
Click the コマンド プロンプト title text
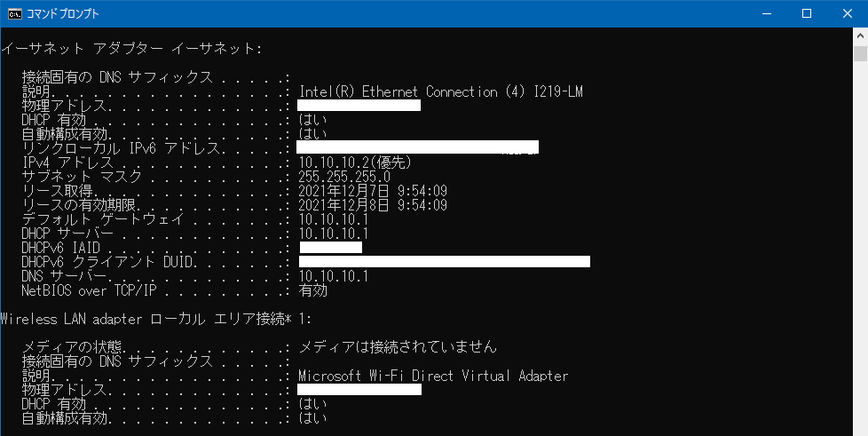pyautogui.click(x=62, y=13)
